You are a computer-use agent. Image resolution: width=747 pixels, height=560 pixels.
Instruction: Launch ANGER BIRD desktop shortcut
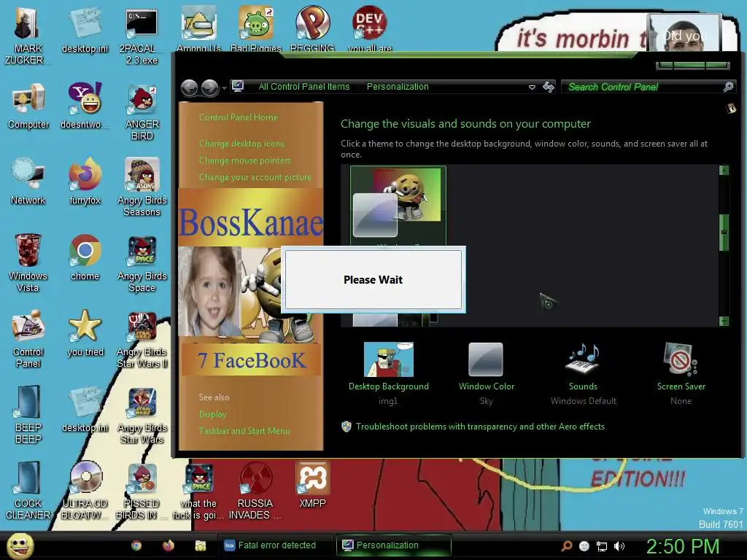coord(142,112)
